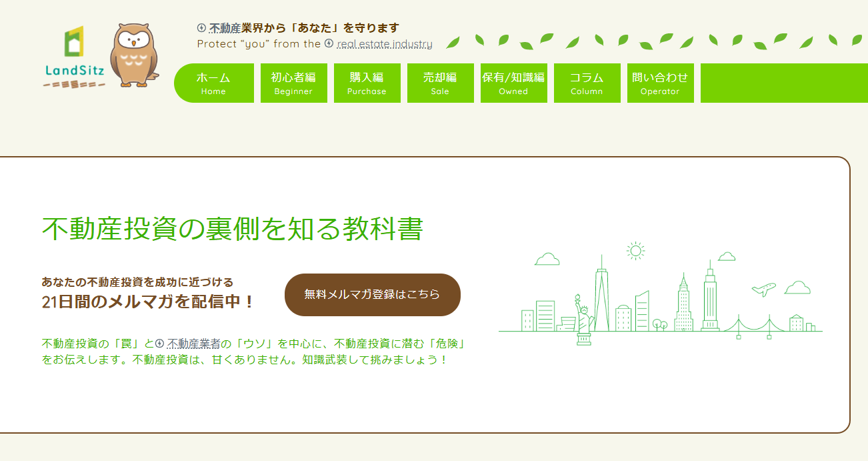
Task: Click the circled icon before real estate industry
Action: 331,45
